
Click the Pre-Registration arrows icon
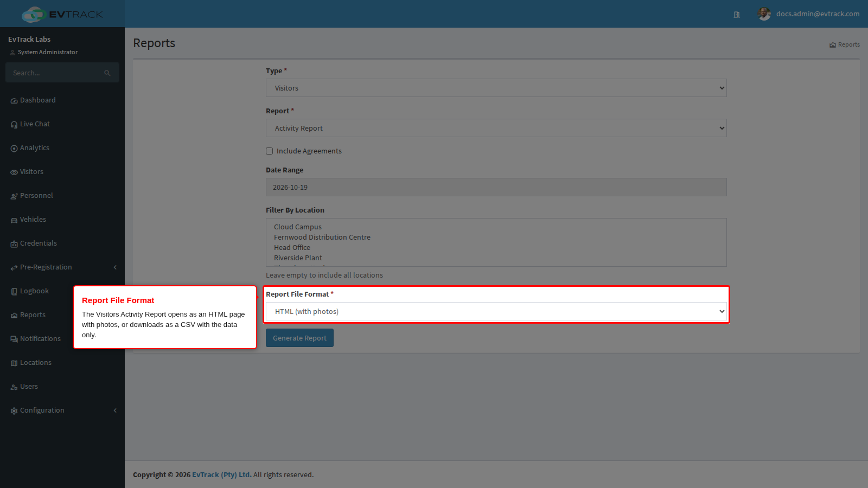click(14, 268)
